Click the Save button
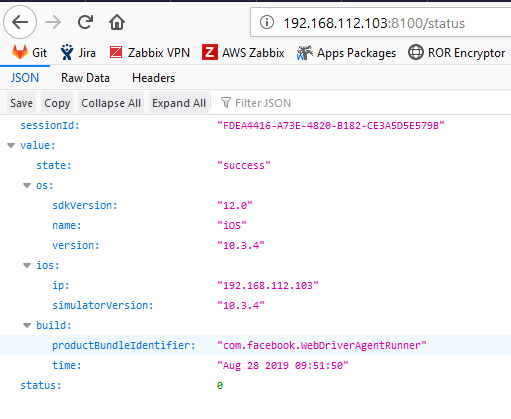Viewport: 511px width, 419px height. pos(21,103)
